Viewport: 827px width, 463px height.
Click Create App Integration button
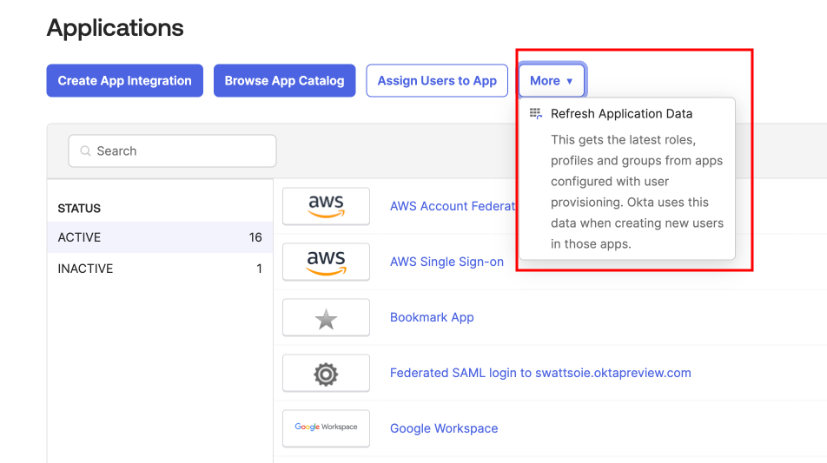(125, 81)
